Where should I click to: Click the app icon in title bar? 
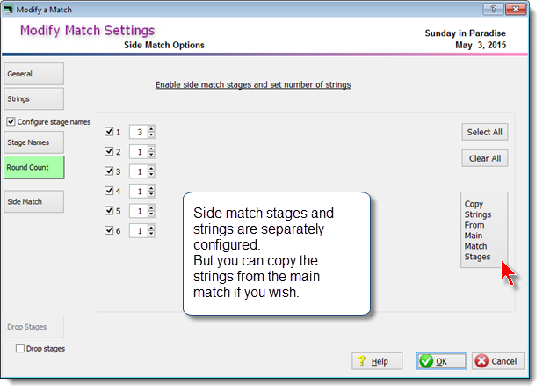pos(8,10)
